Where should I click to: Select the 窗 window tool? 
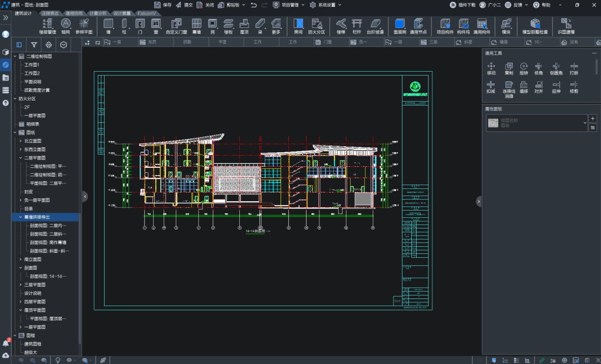pyautogui.click(x=156, y=26)
